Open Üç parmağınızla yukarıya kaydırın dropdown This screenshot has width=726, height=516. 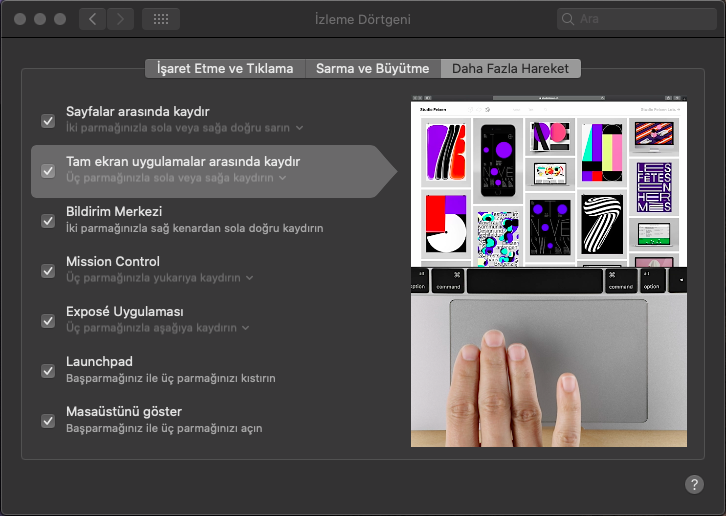point(249,278)
